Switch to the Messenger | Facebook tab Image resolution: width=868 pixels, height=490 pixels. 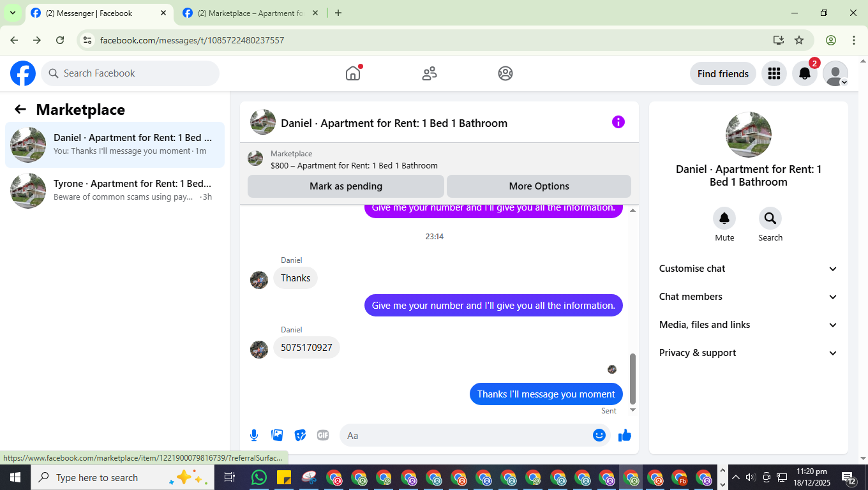coord(99,13)
